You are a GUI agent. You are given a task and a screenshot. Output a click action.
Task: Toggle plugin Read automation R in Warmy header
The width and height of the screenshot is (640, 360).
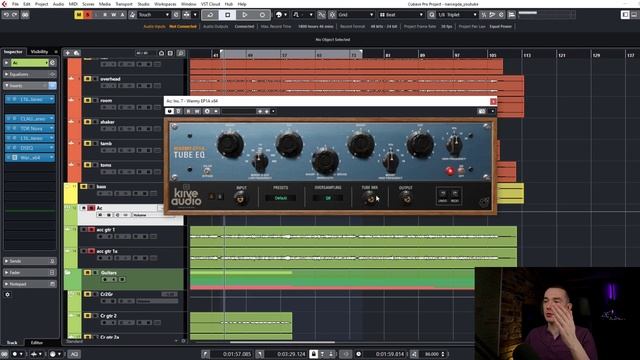188,111
